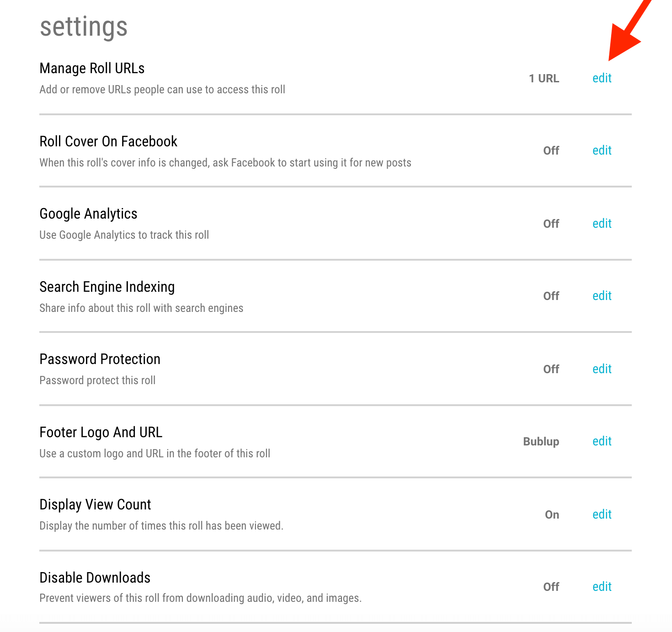
Task: Click the Footer Logo And URL title
Action: (x=101, y=433)
